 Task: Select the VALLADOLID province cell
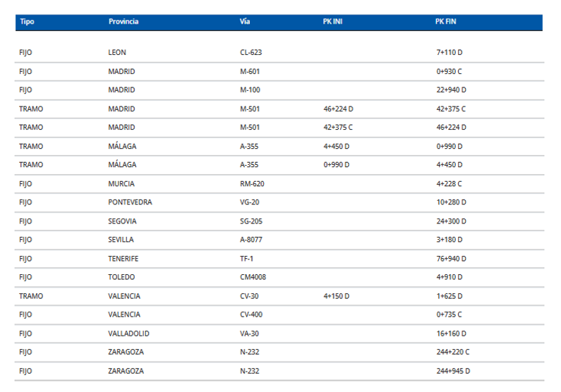pos(128,333)
